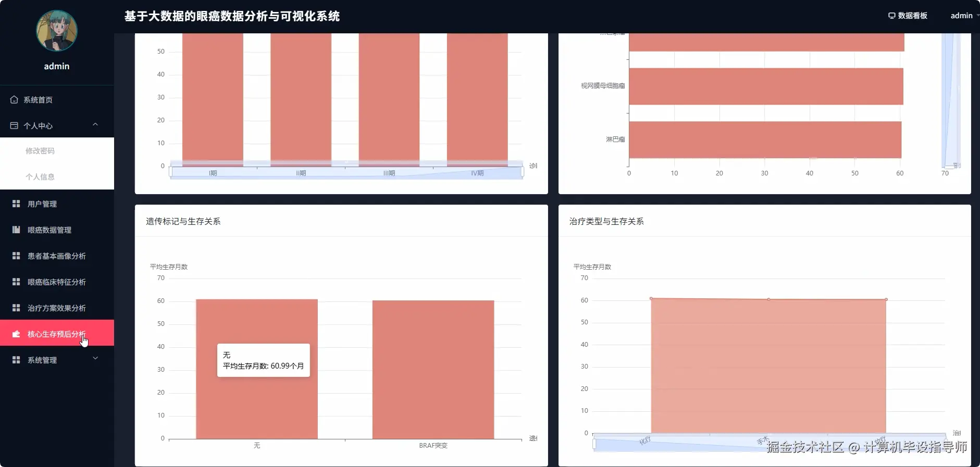
Task: Open 眼癌临床特征分析 page
Action: [x=57, y=282]
